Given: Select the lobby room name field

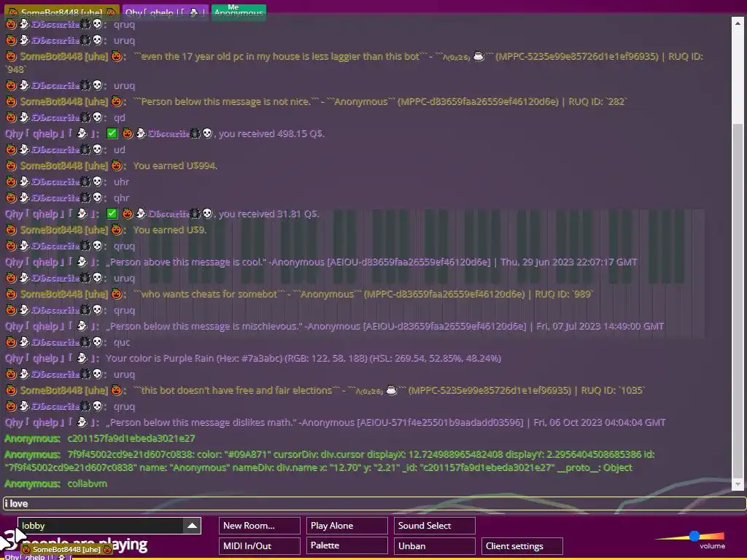Looking at the screenshot, I should pos(101,526).
